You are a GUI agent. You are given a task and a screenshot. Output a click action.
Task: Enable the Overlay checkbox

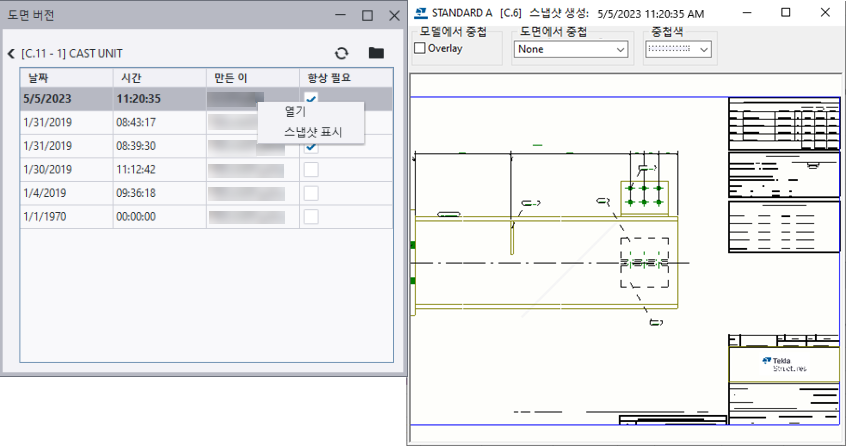pyautogui.click(x=420, y=49)
